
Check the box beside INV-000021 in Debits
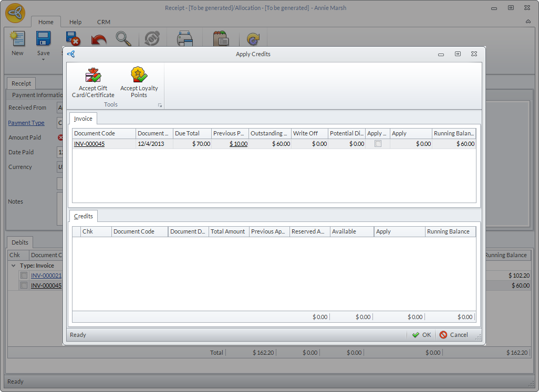24,276
